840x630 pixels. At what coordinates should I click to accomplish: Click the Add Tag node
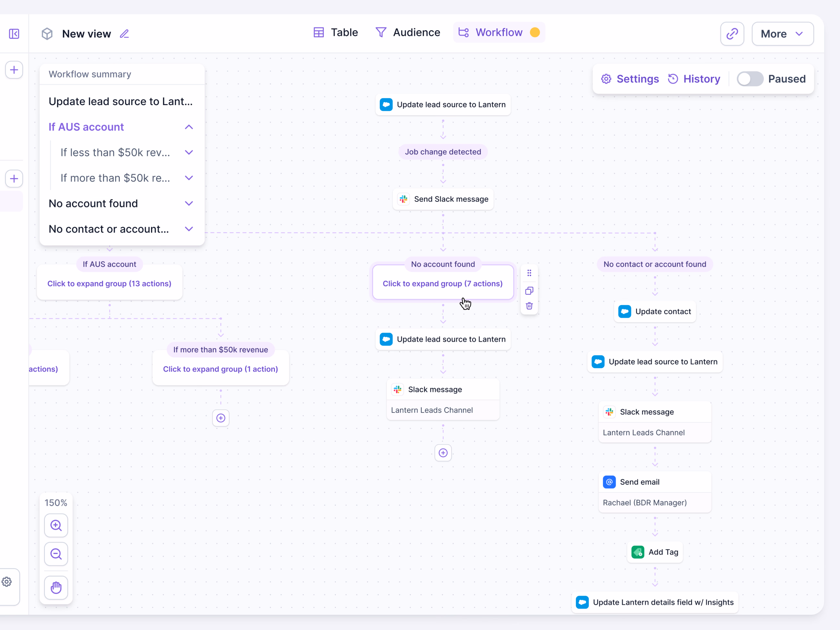(x=655, y=552)
